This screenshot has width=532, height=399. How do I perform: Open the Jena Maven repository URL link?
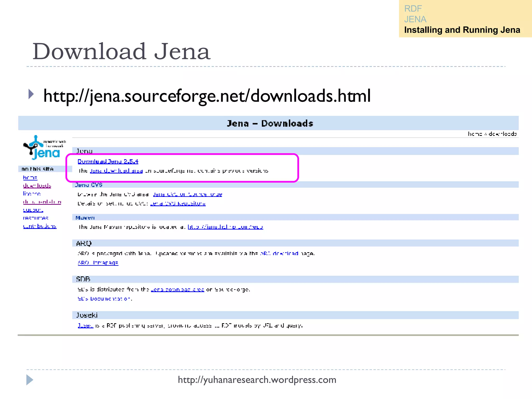[x=225, y=227]
